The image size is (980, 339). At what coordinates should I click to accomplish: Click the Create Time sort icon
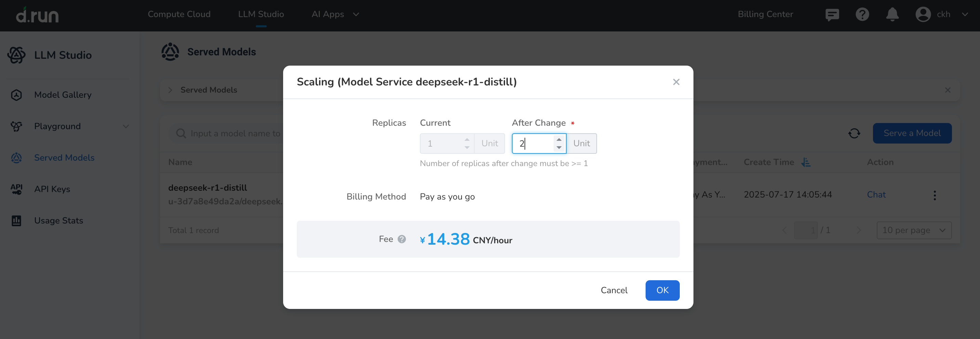(806, 162)
